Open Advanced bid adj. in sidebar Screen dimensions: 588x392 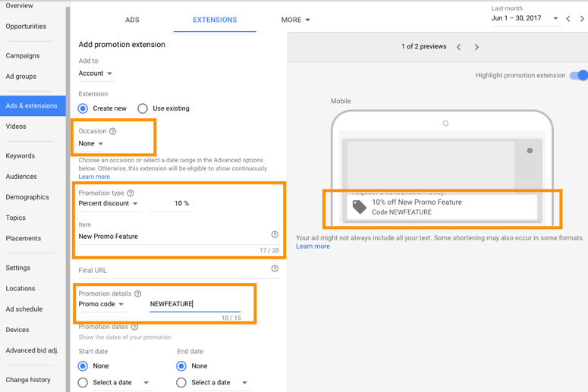coord(33,350)
